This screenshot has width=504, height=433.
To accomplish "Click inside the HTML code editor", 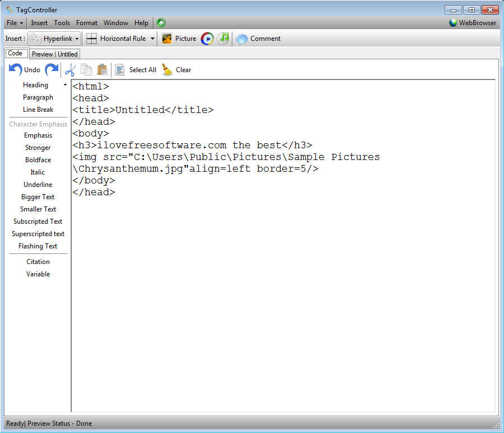I will [280, 252].
